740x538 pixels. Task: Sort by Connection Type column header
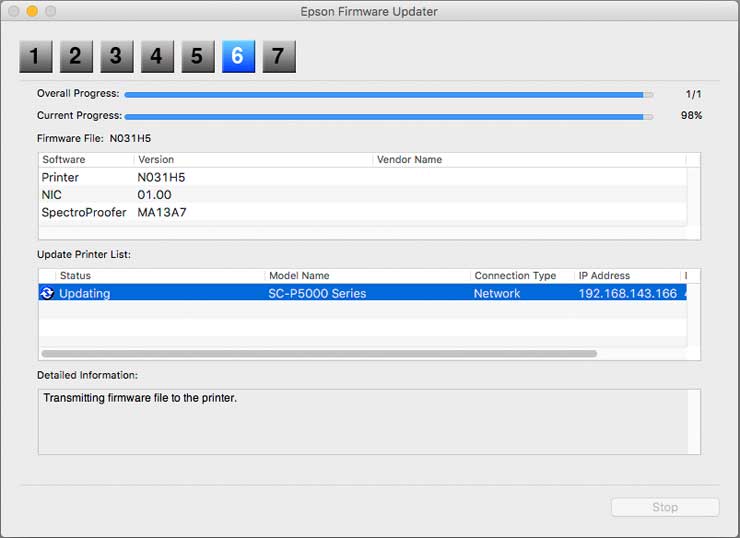coord(522,276)
